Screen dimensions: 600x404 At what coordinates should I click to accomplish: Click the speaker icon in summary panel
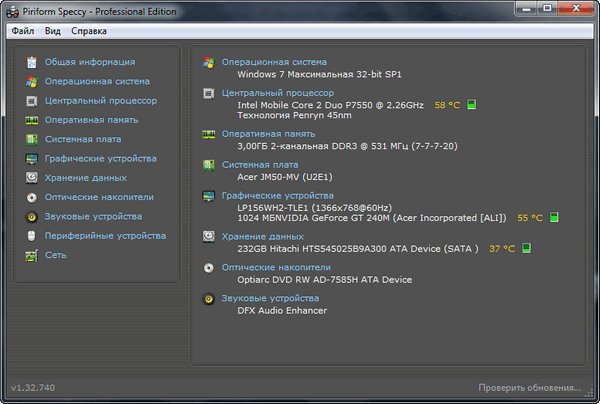pos(209,298)
